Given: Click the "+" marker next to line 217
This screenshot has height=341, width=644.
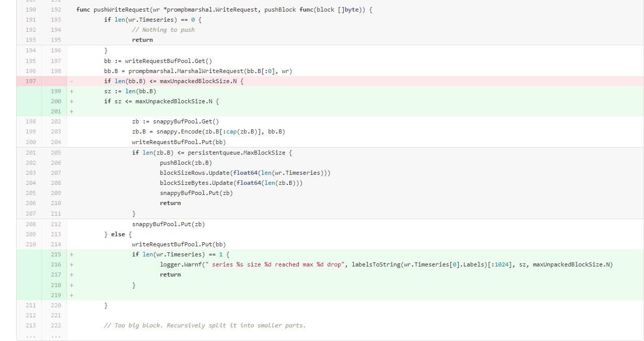Looking at the screenshot, I should point(71,275).
